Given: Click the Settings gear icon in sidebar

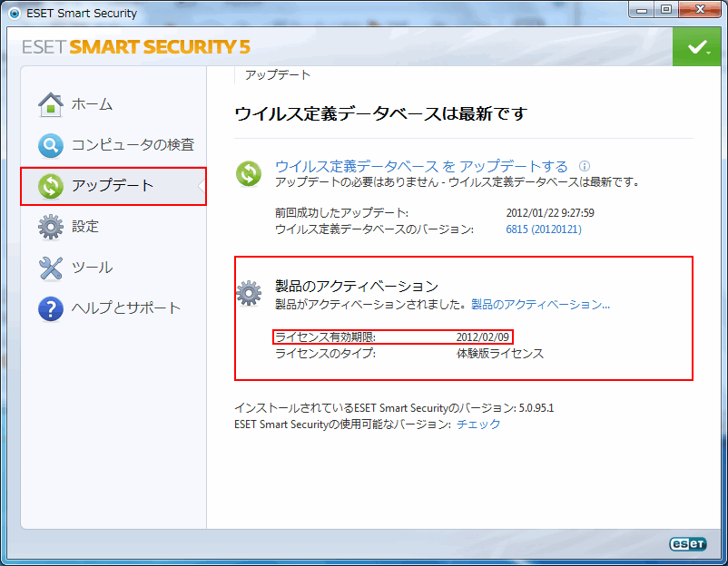Looking at the screenshot, I should click(51, 227).
